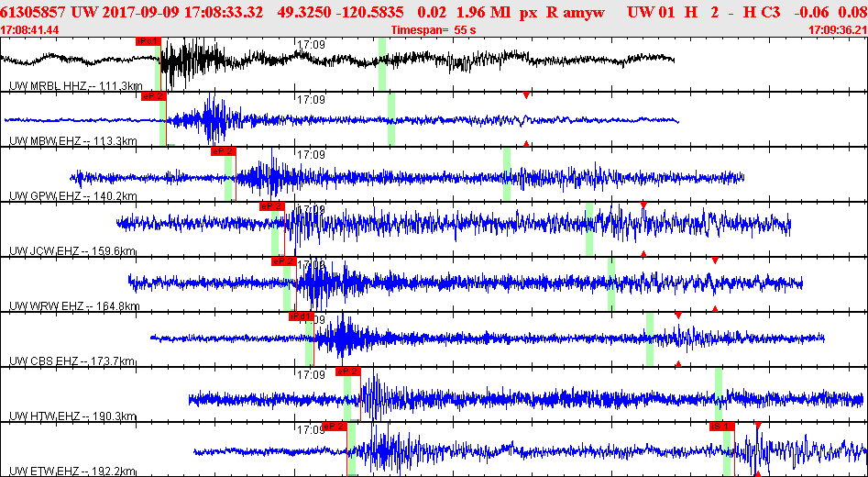
Task: Click the magnitude '1.96 Ml' in header
Action: [x=484, y=12]
